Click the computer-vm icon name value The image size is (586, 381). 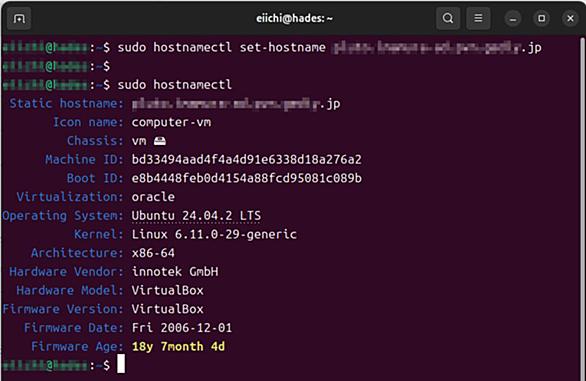click(x=171, y=123)
